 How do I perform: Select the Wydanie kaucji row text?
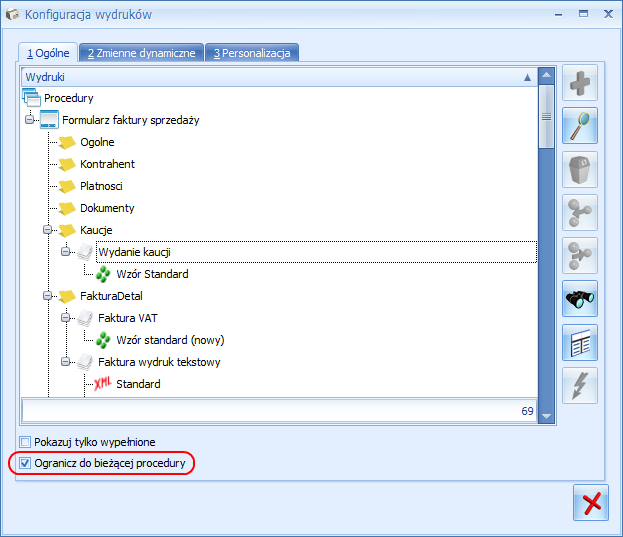pyautogui.click(x=135, y=252)
